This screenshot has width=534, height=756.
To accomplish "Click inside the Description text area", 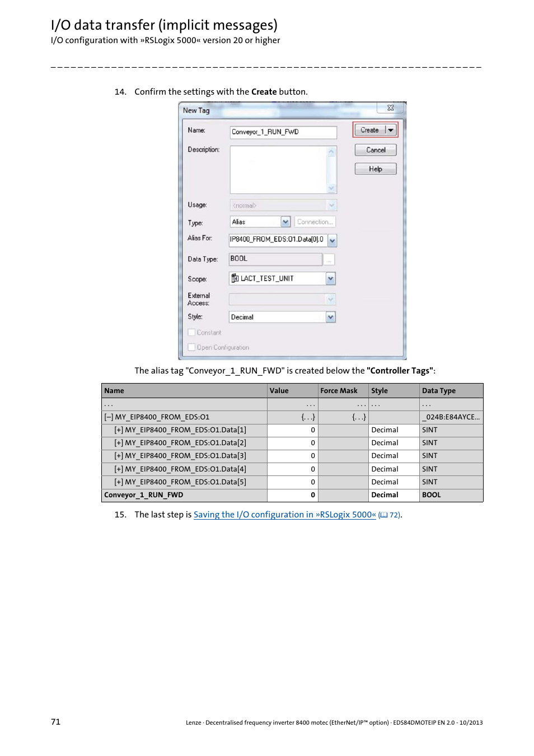I will coord(278,170).
